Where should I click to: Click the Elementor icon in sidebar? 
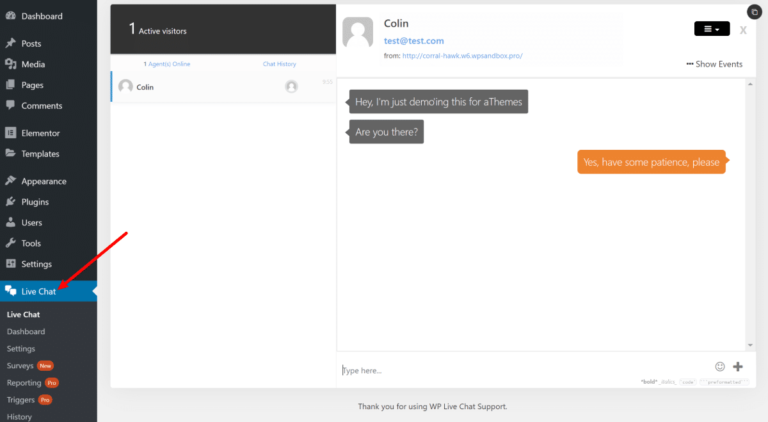click(10, 133)
